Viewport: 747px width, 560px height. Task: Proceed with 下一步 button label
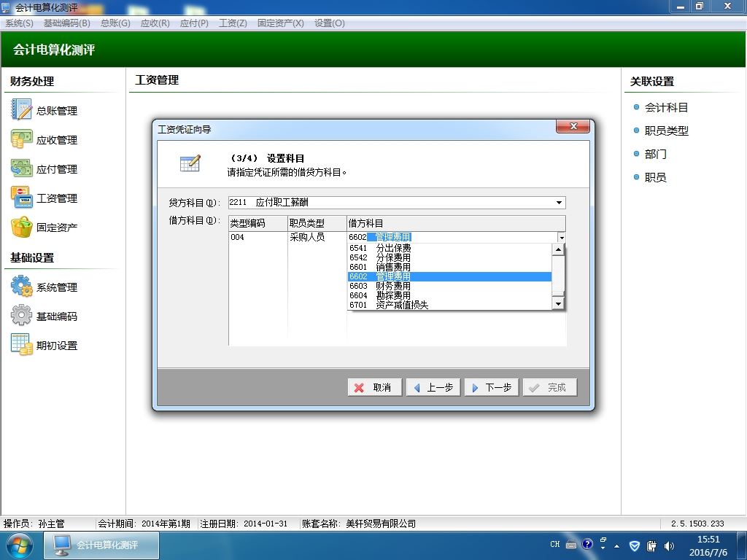click(x=498, y=388)
